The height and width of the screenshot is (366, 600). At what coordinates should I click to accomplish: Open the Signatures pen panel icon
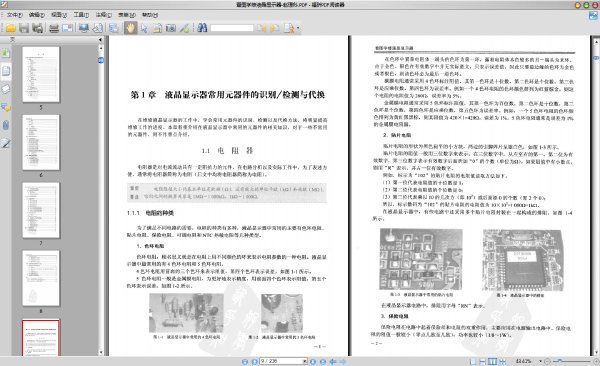(6, 143)
